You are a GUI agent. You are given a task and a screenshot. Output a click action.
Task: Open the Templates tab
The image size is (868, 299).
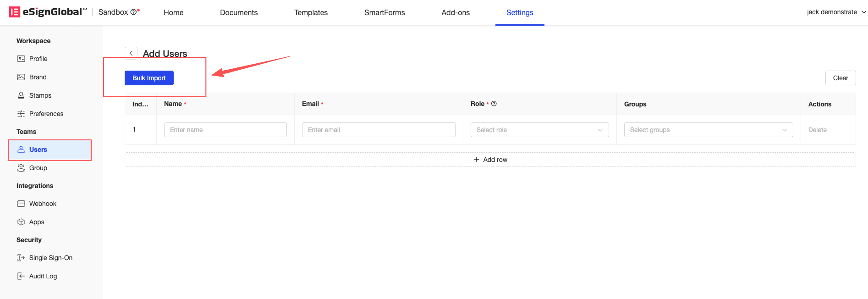pyautogui.click(x=311, y=12)
